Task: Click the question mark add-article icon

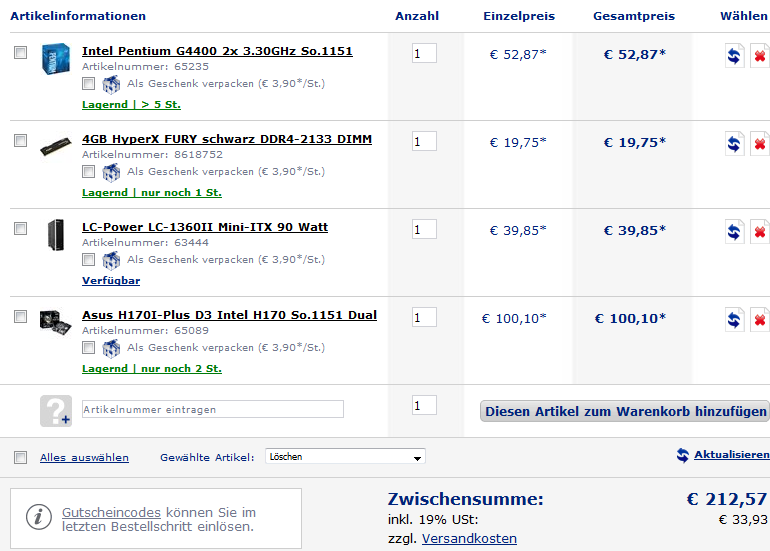Action: [56, 411]
